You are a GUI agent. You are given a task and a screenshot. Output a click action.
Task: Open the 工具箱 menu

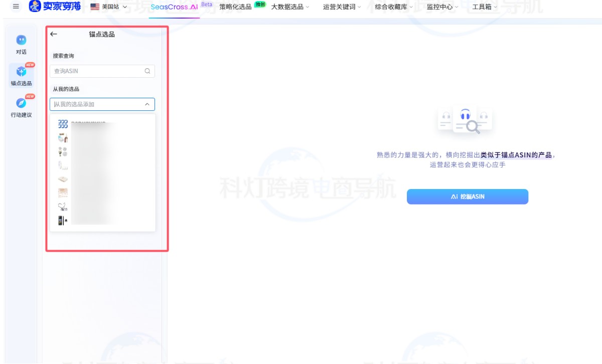coord(484,7)
